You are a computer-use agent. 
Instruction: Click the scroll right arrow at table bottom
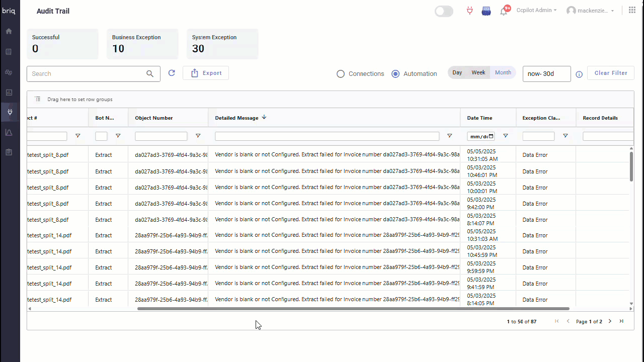pyautogui.click(x=631, y=309)
